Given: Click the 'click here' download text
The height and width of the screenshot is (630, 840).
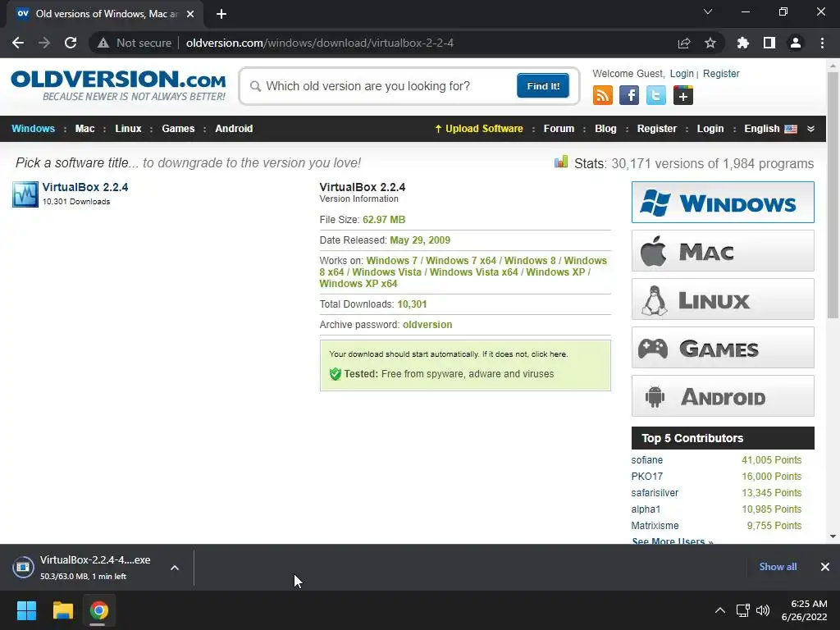Looking at the screenshot, I should (x=548, y=354).
